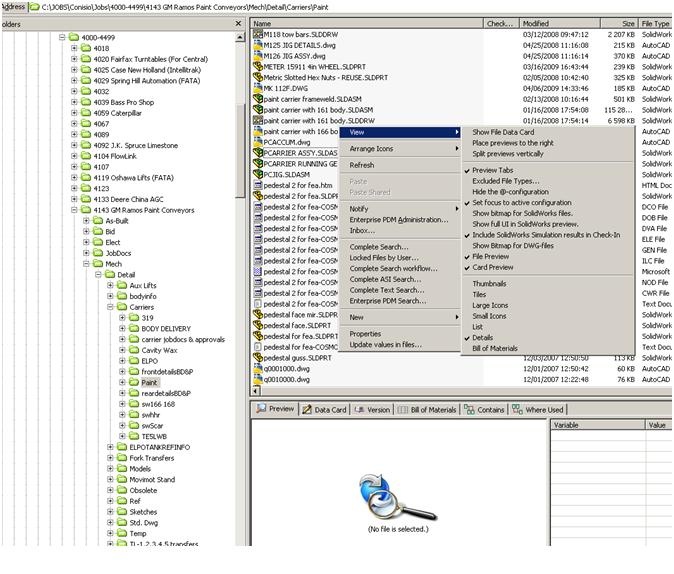The height and width of the screenshot is (574, 674).
Task: Click the Data Card tab pencil icon
Action: pos(307,409)
